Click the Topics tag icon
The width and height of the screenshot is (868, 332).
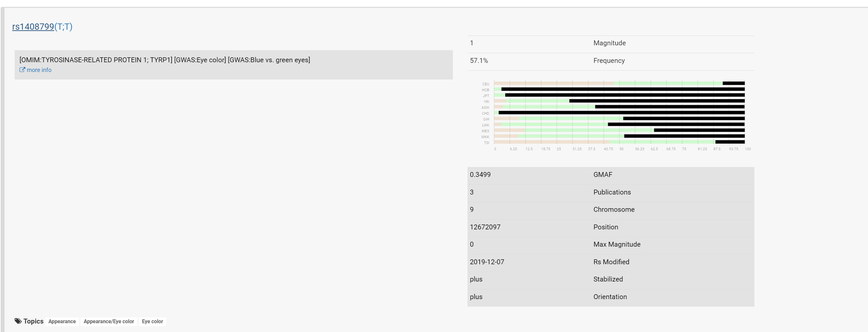[18, 321]
